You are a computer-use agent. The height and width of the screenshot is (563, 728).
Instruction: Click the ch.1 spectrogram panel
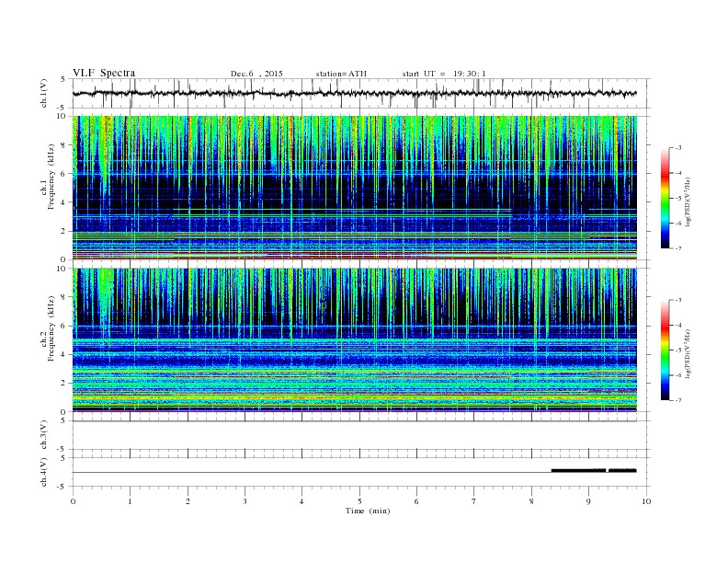[355, 188]
